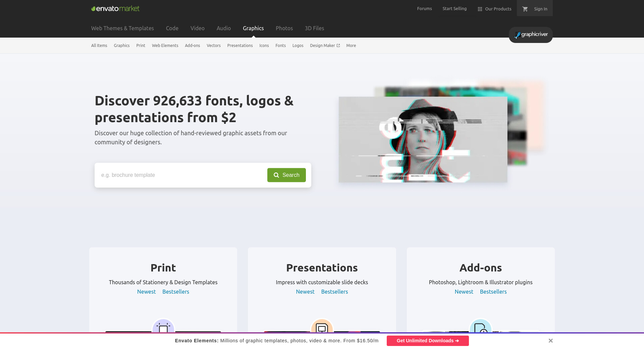Viewport: 644px width, 349px height.
Task: Open Bestsellers under Add-ons
Action: 493,292
